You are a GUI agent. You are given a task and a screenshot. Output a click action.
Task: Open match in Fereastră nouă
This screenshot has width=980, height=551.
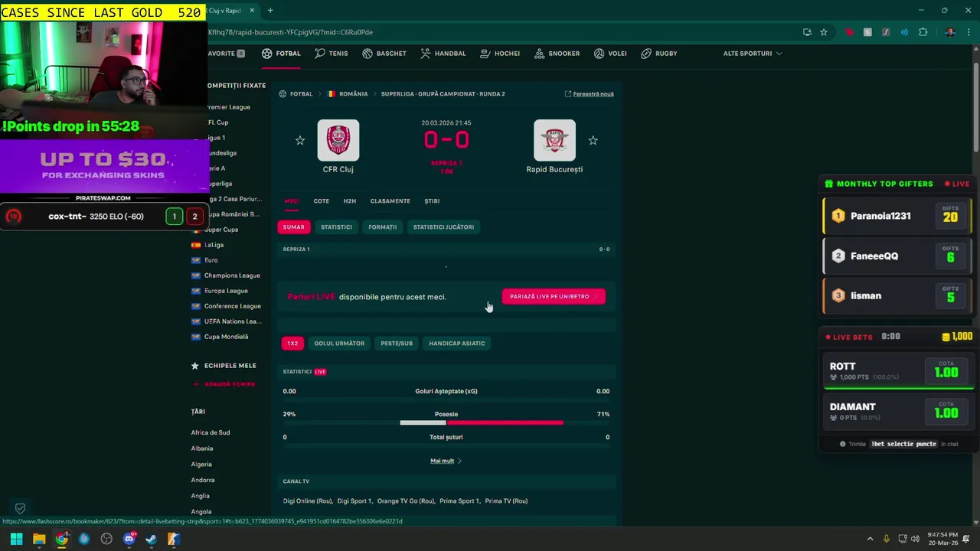coord(589,94)
